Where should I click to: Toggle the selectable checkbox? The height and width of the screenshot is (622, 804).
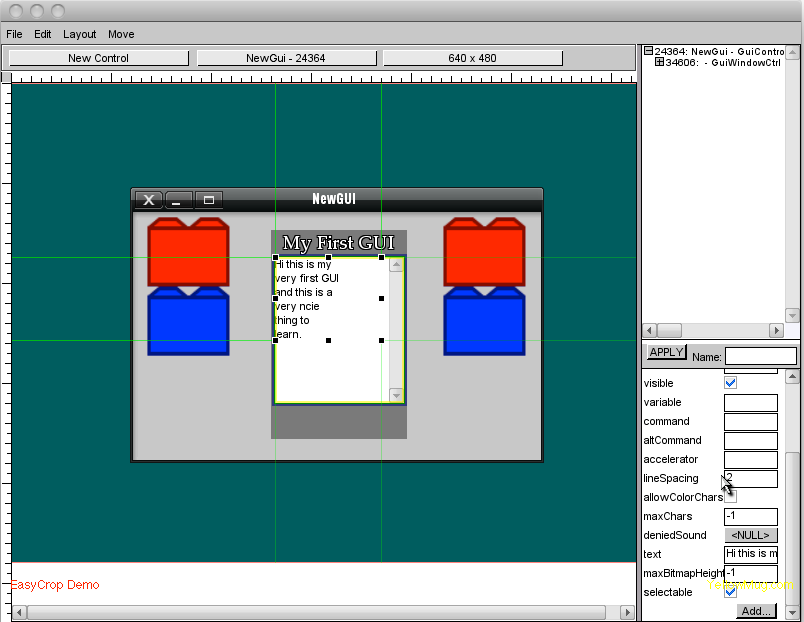click(x=730, y=592)
